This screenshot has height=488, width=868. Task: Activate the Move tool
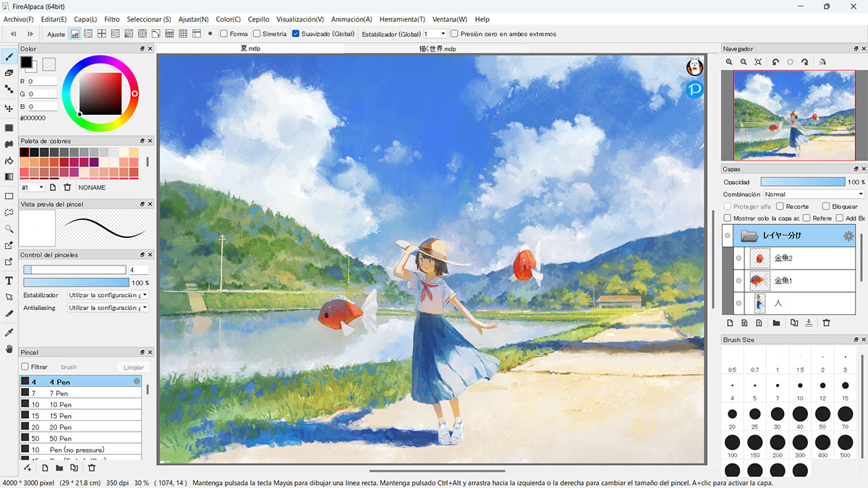click(x=9, y=108)
